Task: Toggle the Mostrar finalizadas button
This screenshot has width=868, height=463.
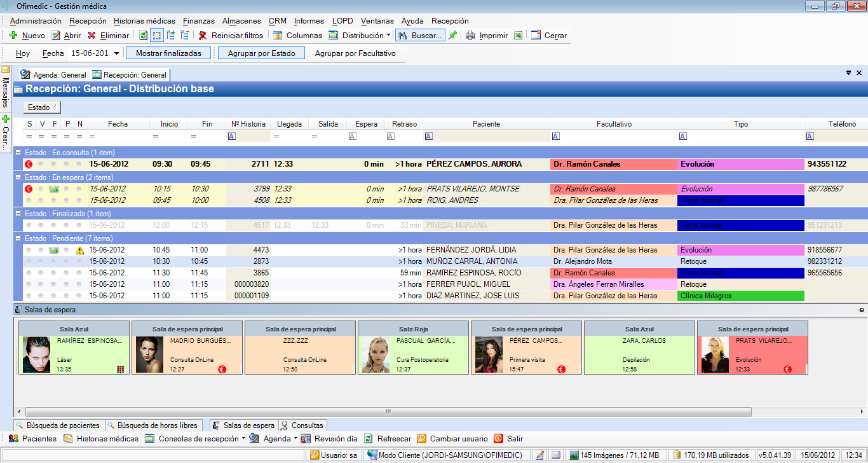Action: (x=168, y=53)
